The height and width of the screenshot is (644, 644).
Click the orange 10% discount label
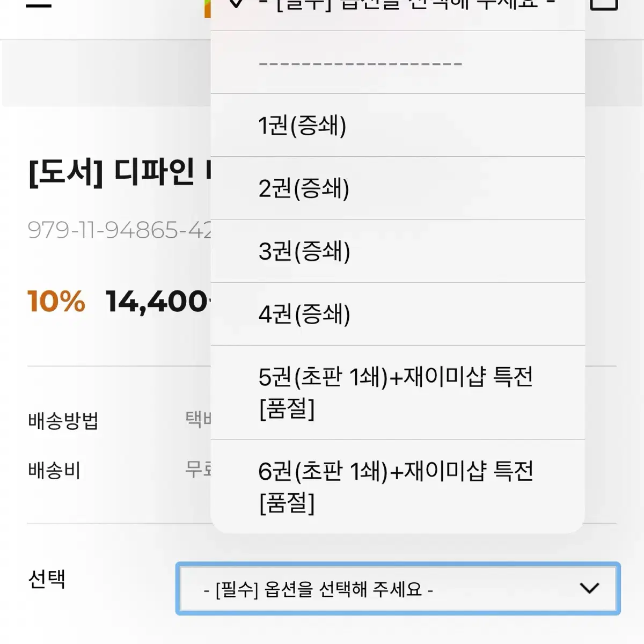click(x=56, y=301)
